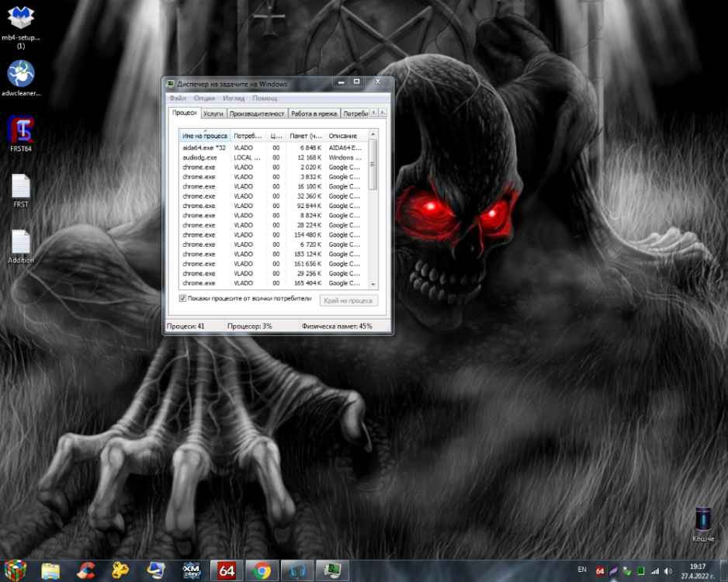Viewport: 728px width, 582px height.
Task: Switch to Google Chrome taskbar button
Action: [262, 571]
